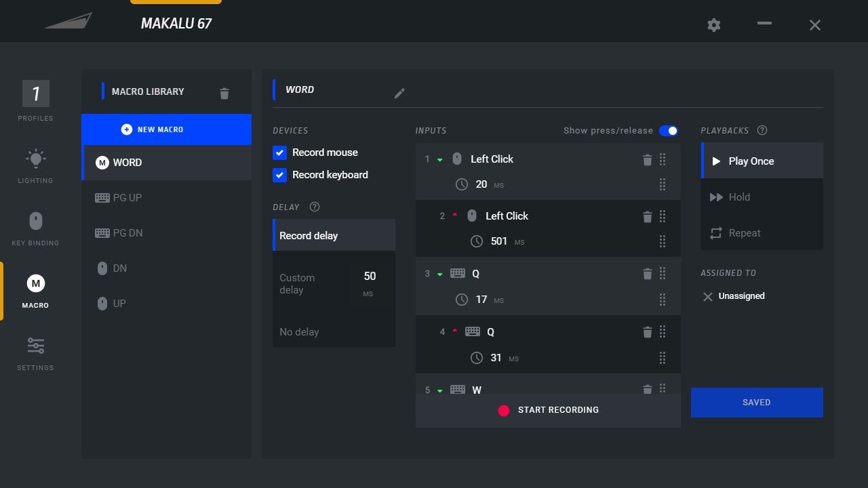This screenshot has height=488, width=868.
Task: Edit the 20 ms delay value
Action: coord(481,184)
